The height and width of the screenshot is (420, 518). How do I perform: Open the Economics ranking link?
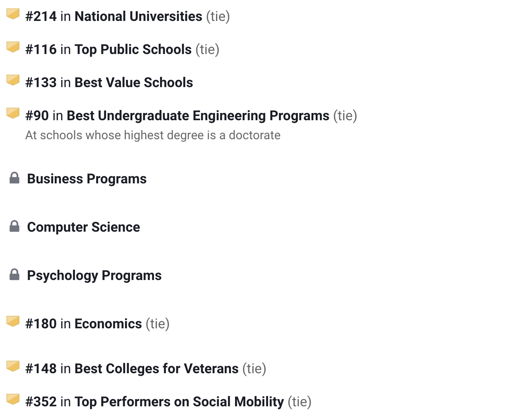108,324
